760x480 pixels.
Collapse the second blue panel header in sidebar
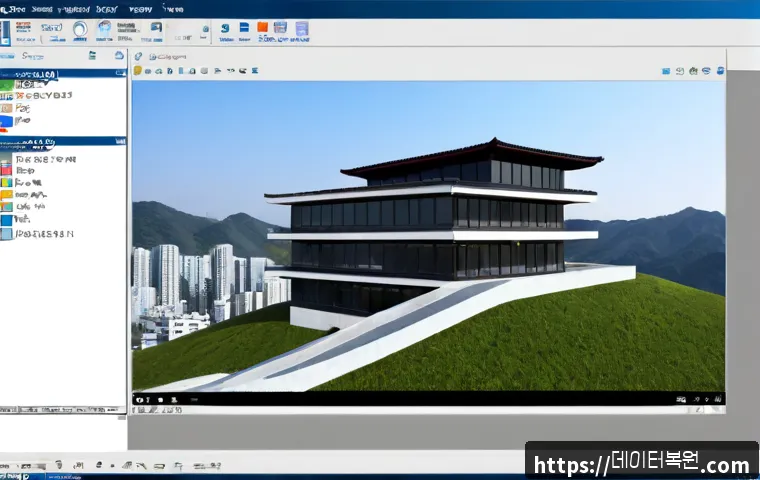pos(63,142)
